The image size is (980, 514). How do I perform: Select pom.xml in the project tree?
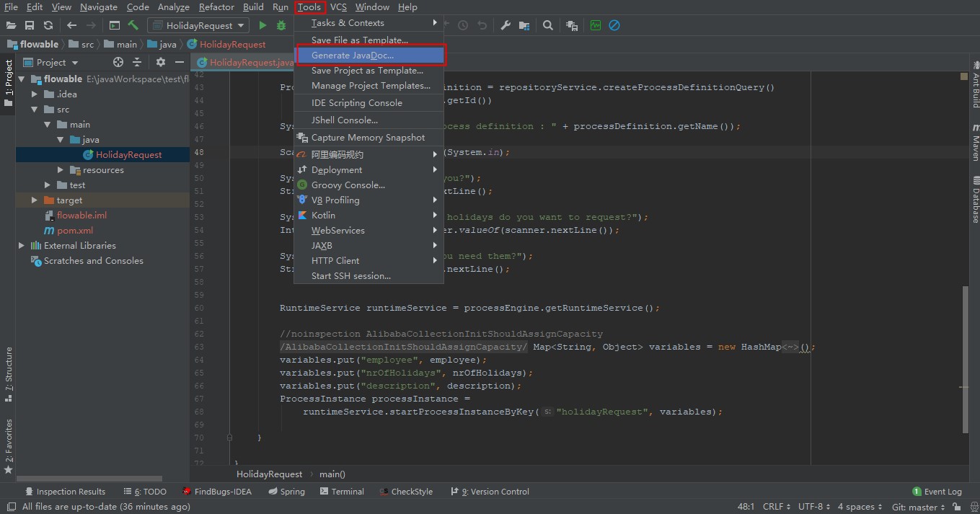pyautogui.click(x=75, y=231)
